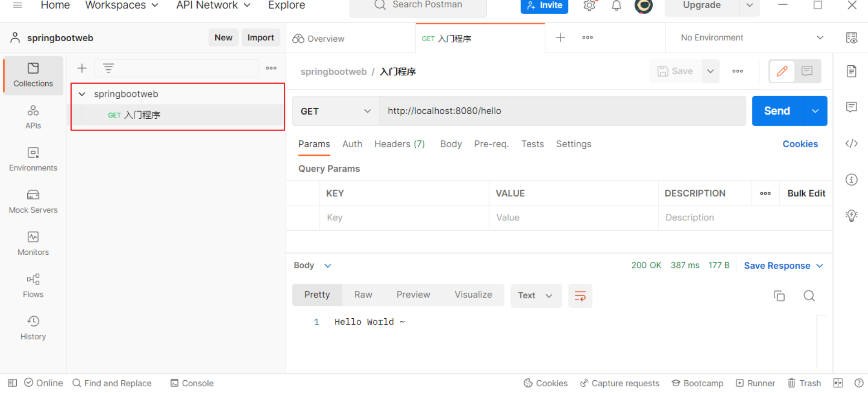Open the request more actions dots
868x393 pixels.
click(x=737, y=71)
